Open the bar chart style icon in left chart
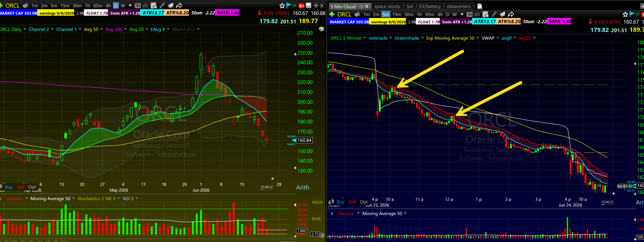This screenshot has height=242, width=644. click(145, 6)
